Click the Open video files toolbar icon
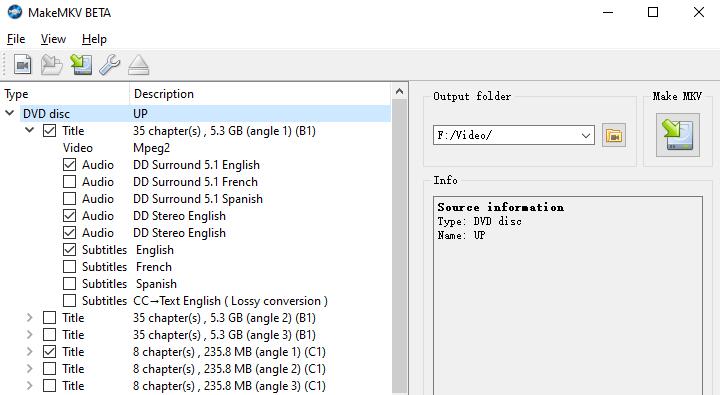Image resolution: width=720 pixels, height=395 pixels. [22, 65]
